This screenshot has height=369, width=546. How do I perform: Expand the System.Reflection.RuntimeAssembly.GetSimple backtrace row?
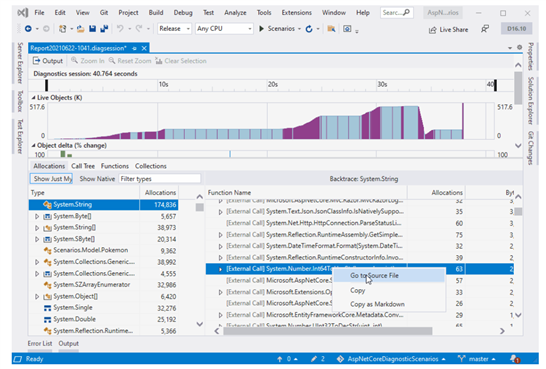coord(220,235)
